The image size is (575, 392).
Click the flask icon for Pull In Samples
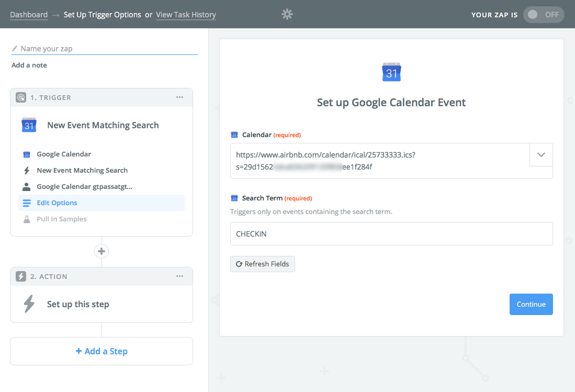(27, 219)
